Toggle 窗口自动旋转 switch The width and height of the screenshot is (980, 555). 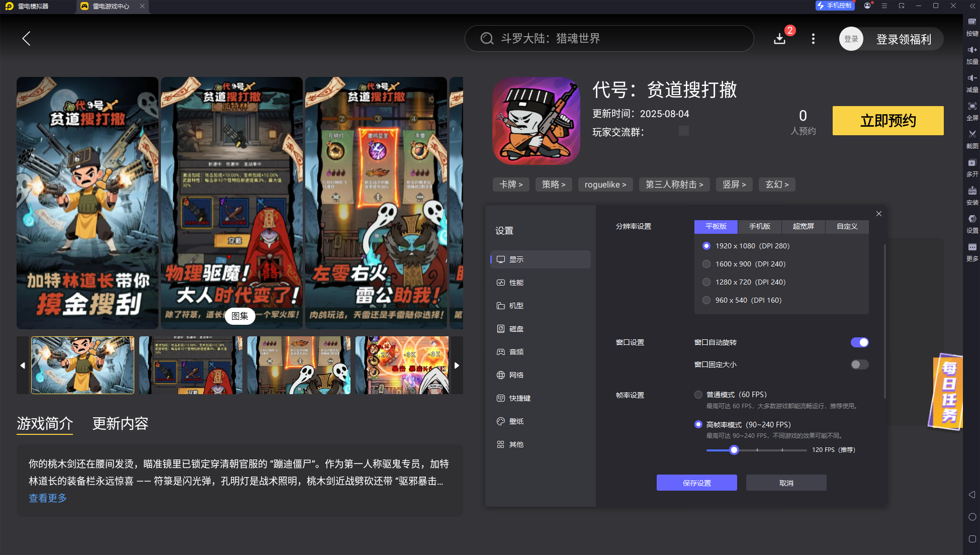point(859,342)
